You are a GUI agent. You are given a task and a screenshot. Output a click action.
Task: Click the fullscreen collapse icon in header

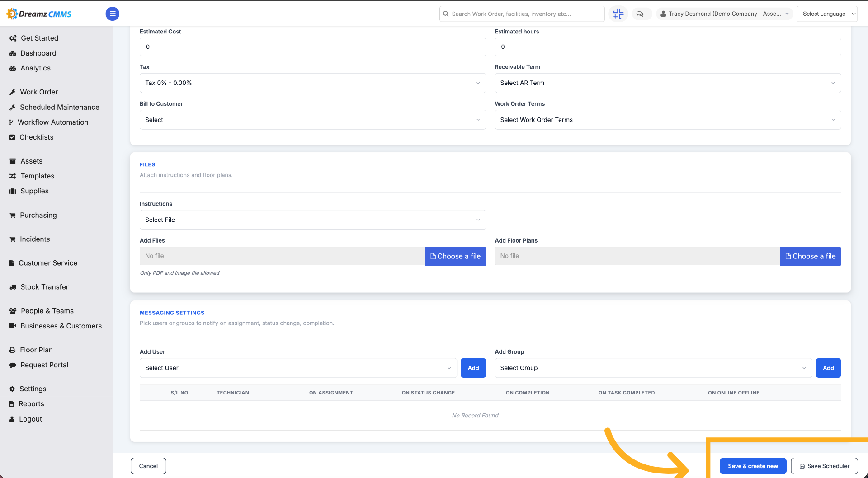pos(618,14)
